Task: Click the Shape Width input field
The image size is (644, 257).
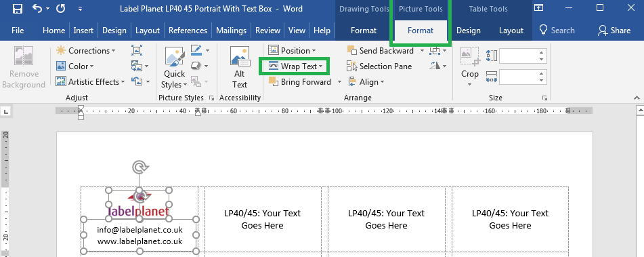Action: pos(518,77)
